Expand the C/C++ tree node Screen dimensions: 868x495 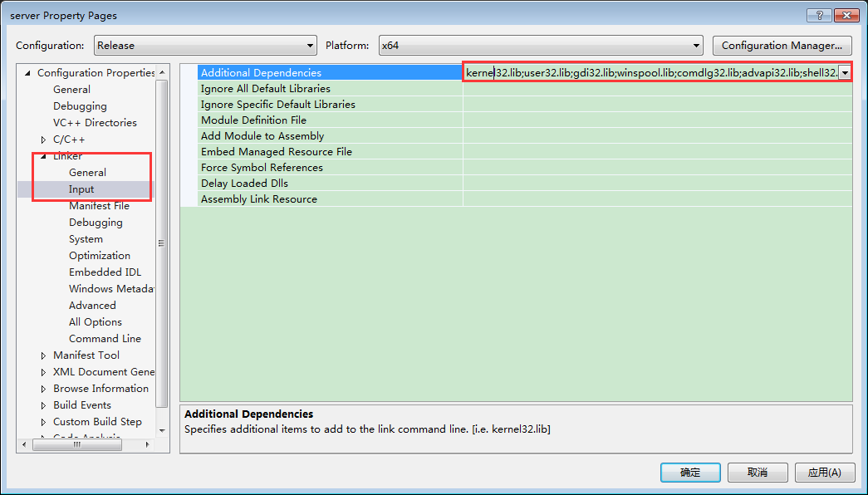[43, 139]
